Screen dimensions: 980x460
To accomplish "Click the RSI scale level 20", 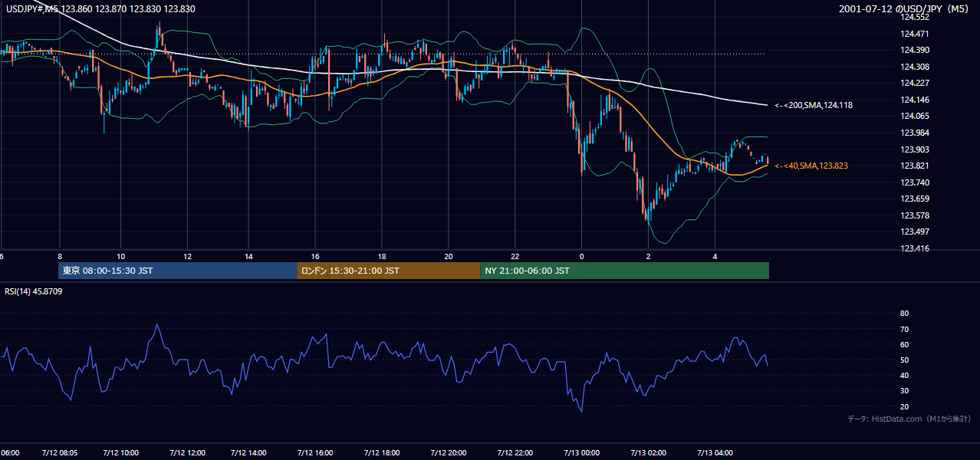I will (x=904, y=406).
